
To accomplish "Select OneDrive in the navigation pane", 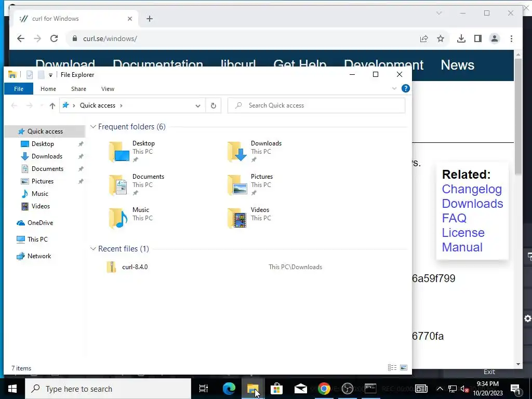I will tap(40, 223).
